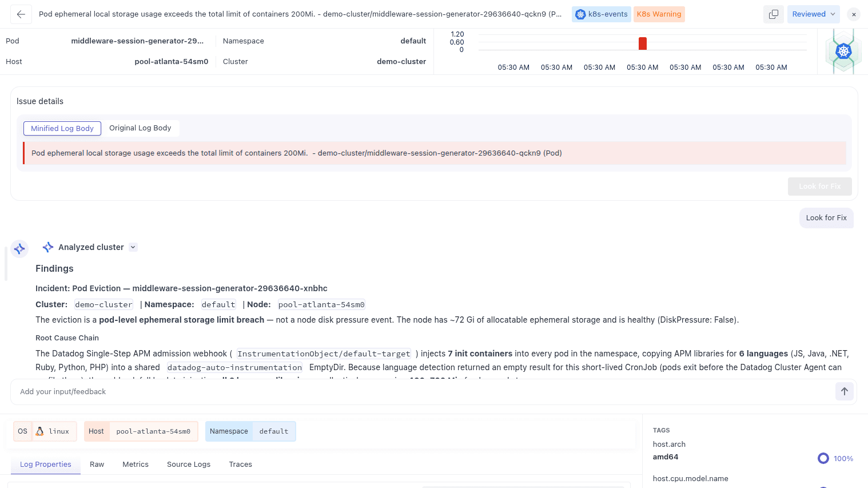This screenshot has height=488, width=868.
Task: Click the amd64 tag value
Action: pos(666,457)
